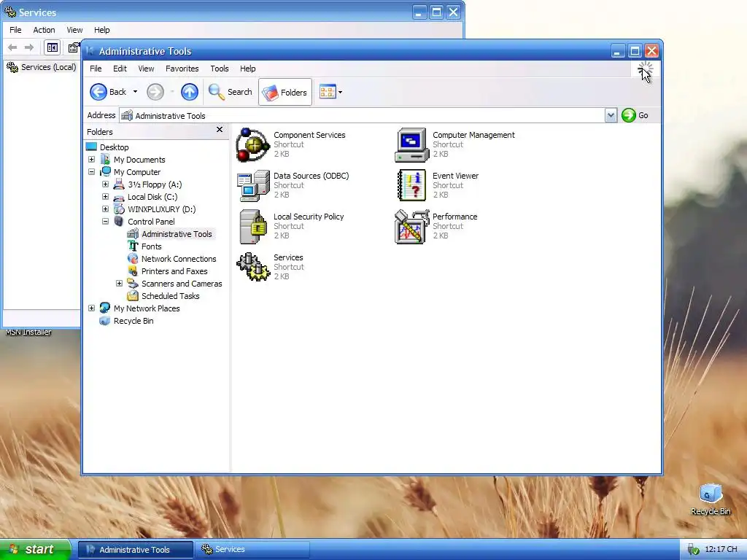The width and height of the screenshot is (747, 560).
Task: Open the Tools menu
Action: [220, 69]
